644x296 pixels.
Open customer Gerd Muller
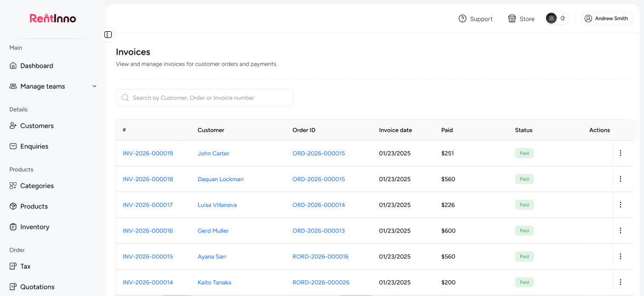[x=213, y=231]
